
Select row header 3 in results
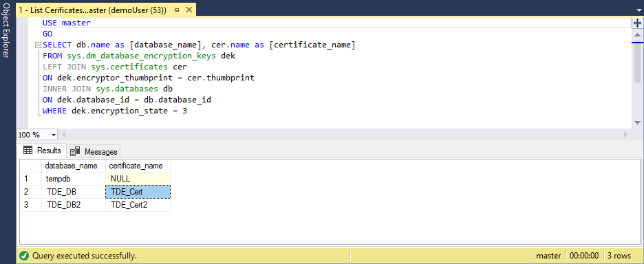coord(31,205)
